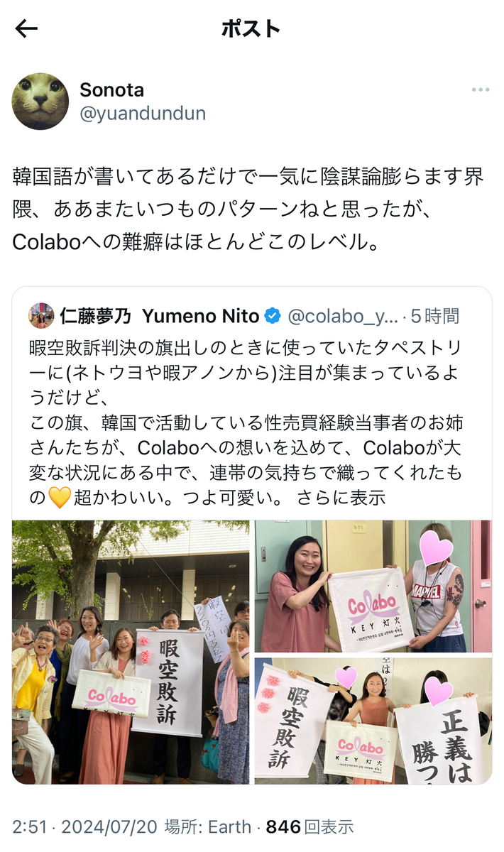Open Sonota's cat profile avatar
The height and width of the screenshot is (852, 504).
click(x=40, y=102)
